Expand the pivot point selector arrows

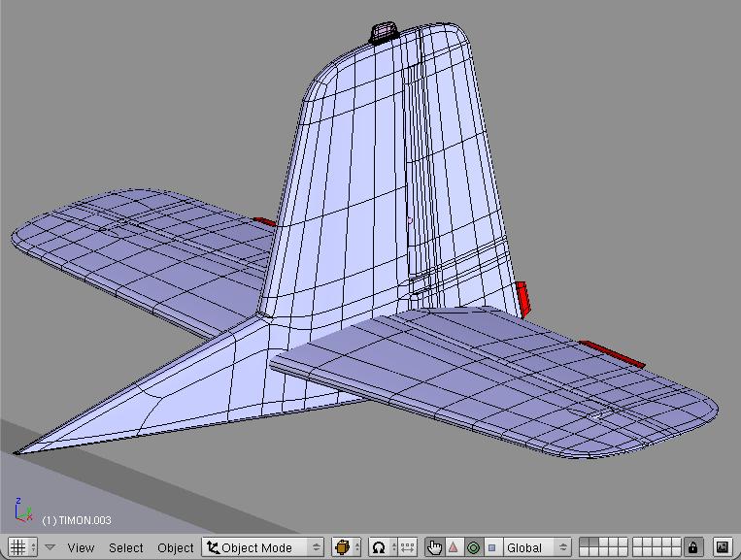tap(393, 547)
